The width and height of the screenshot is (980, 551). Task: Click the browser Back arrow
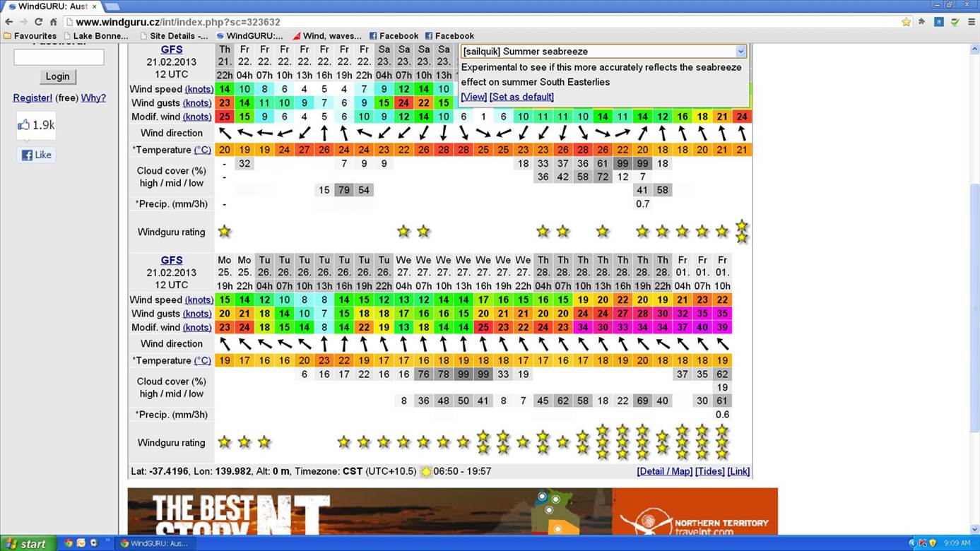8,22
